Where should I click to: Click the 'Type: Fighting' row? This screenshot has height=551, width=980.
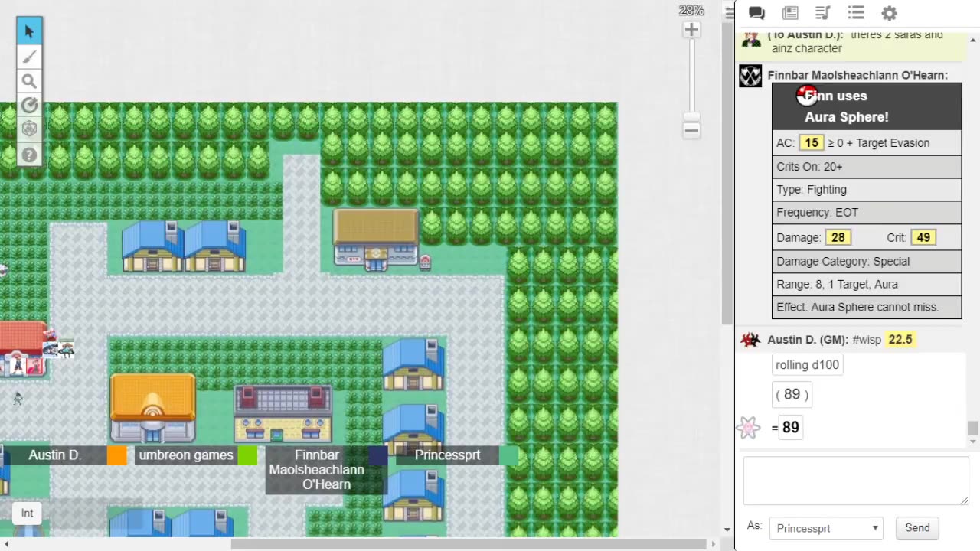click(x=867, y=190)
